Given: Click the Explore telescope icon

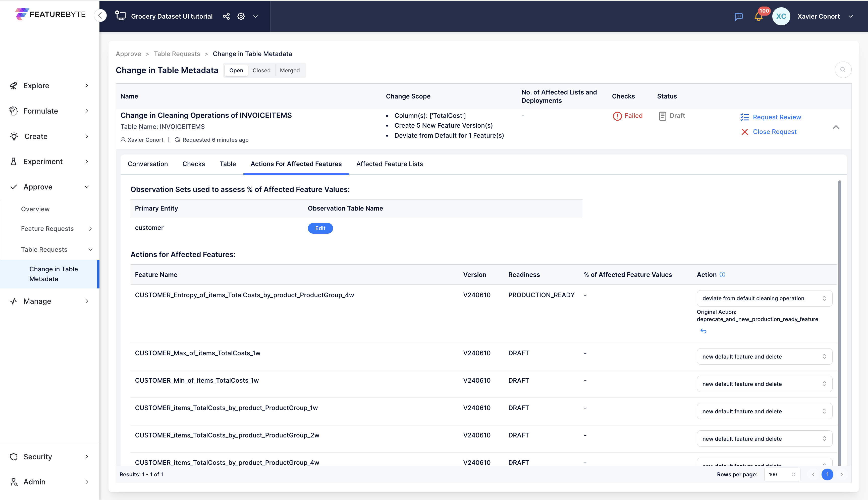Looking at the screenshot, I should click(x=14, y=85).
